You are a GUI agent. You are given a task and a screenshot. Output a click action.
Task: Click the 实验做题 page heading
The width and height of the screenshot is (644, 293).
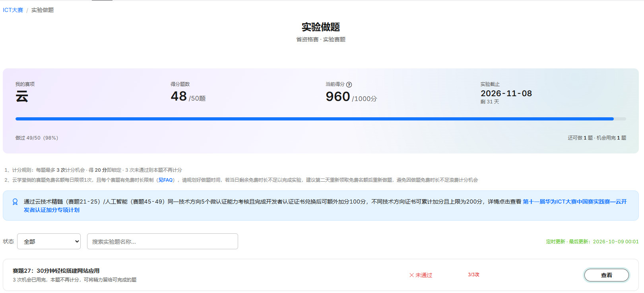[321, 27]
